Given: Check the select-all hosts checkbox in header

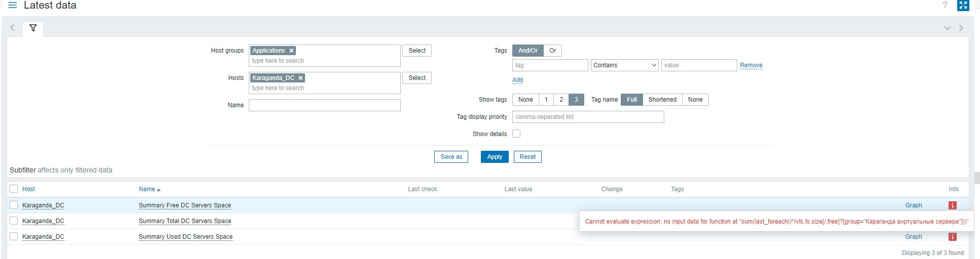Looking at the screenshot, I should (x=14, y=189).
